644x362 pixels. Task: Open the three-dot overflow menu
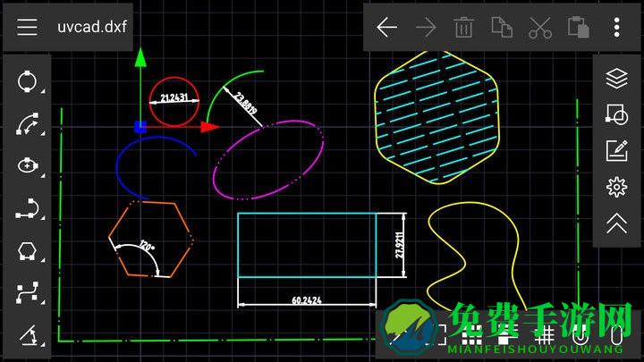pos(617,28)
